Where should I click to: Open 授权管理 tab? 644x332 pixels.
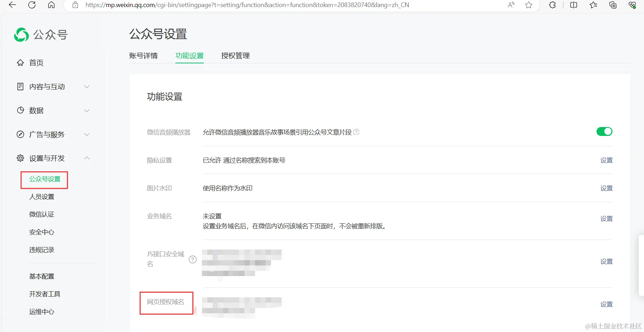[x=236, y=56]
